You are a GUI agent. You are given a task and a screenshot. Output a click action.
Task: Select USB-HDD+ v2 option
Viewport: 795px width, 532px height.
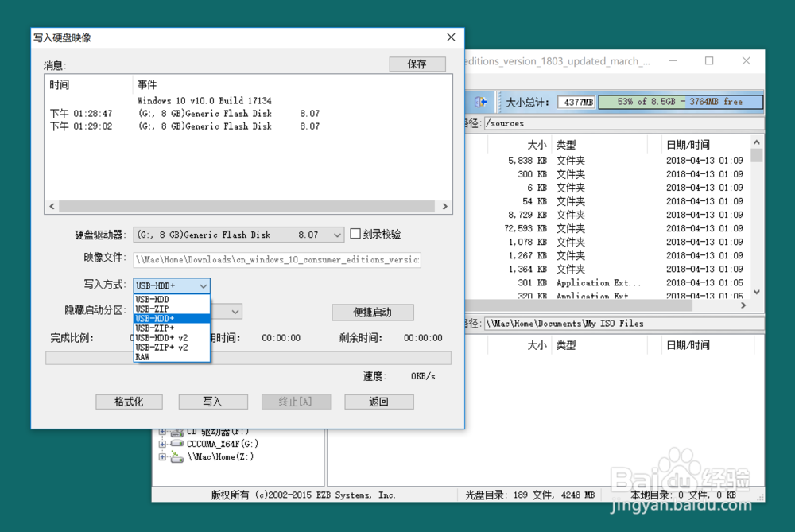(x=172, y=338)
